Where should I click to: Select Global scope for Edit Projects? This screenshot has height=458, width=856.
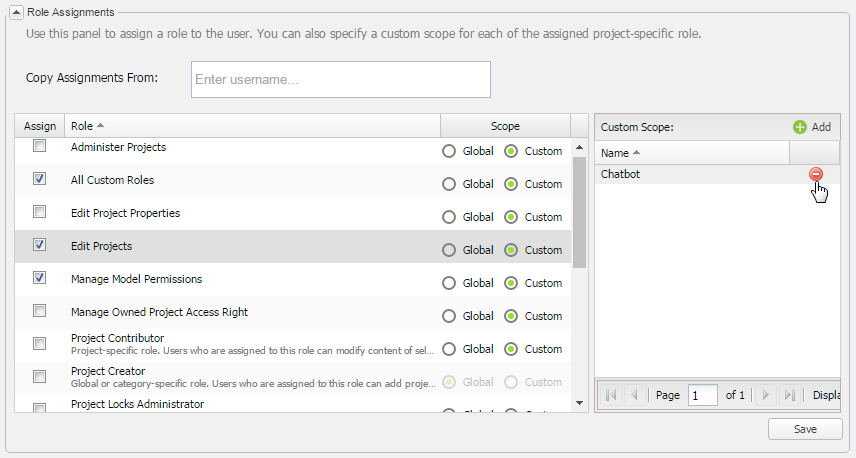[x=449, y=250]
